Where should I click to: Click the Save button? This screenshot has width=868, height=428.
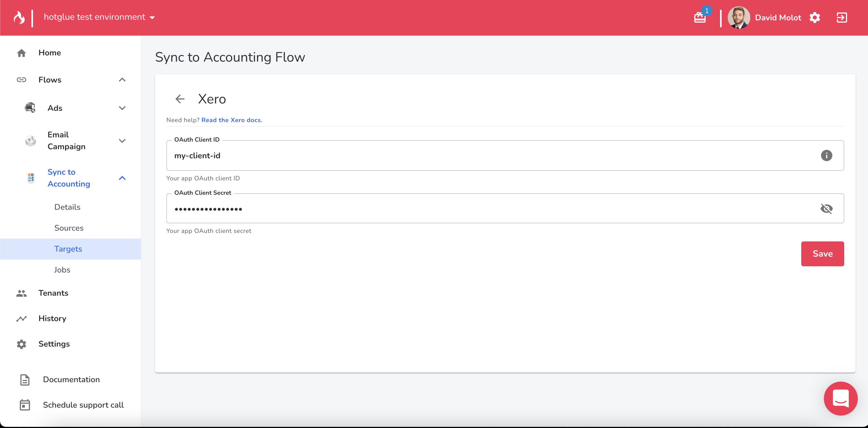tap(822, 254)
